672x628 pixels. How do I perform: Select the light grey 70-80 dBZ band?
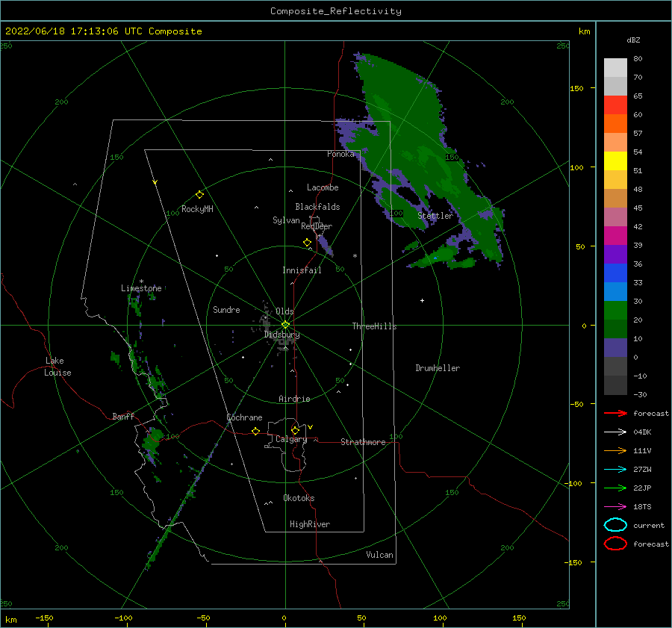tap(615, 68)
